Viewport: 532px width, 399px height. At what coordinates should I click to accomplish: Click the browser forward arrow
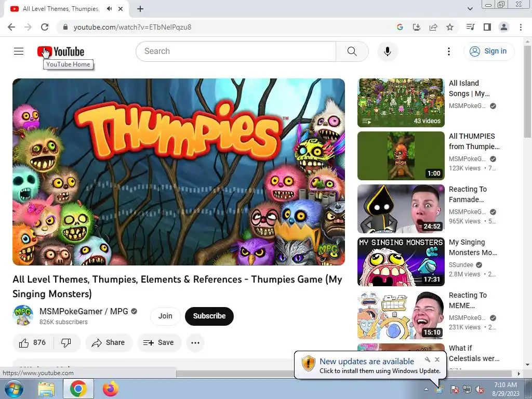pos(28,27)
